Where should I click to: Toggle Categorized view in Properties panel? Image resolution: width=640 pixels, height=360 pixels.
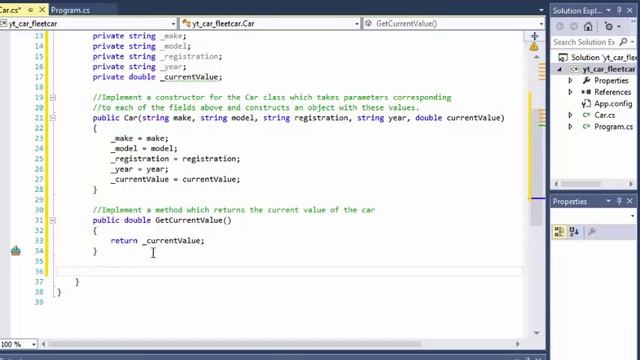coord(559,232)
